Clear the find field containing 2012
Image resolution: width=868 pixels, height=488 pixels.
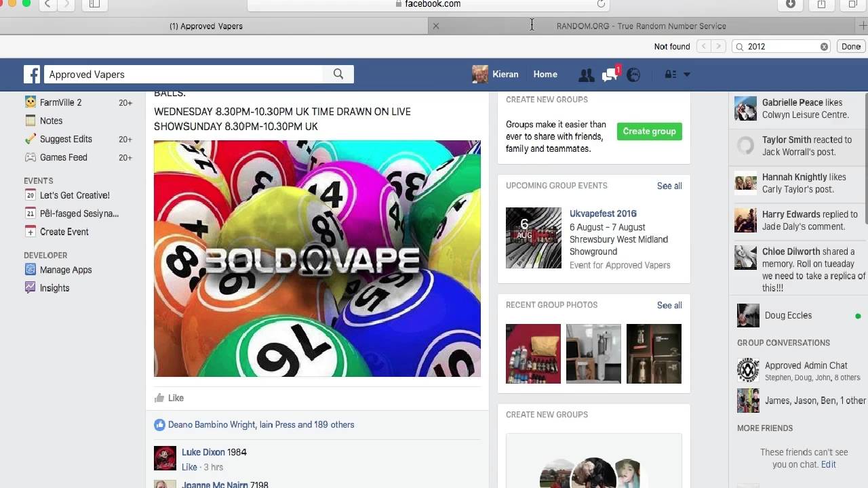click(824, 47)
